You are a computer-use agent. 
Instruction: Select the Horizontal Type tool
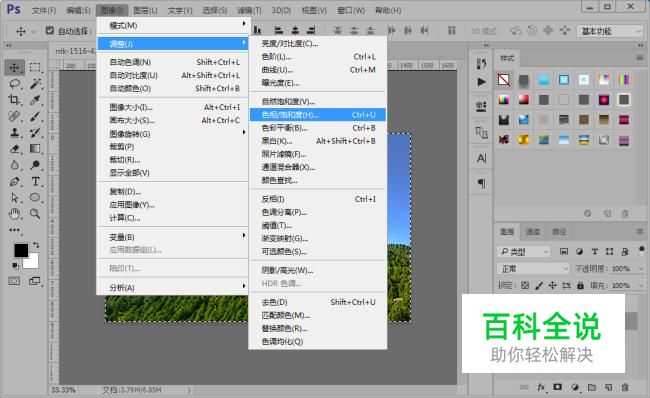pos(35,182)
